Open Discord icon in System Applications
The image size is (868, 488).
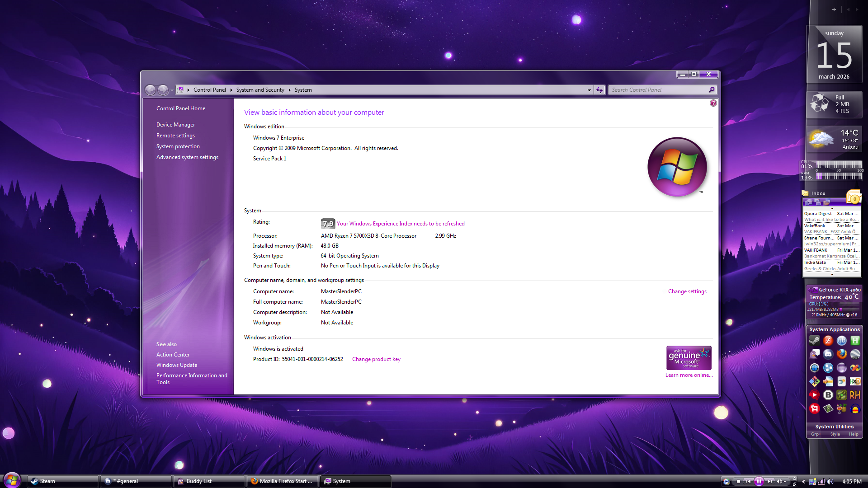click(x=828, y=354)
